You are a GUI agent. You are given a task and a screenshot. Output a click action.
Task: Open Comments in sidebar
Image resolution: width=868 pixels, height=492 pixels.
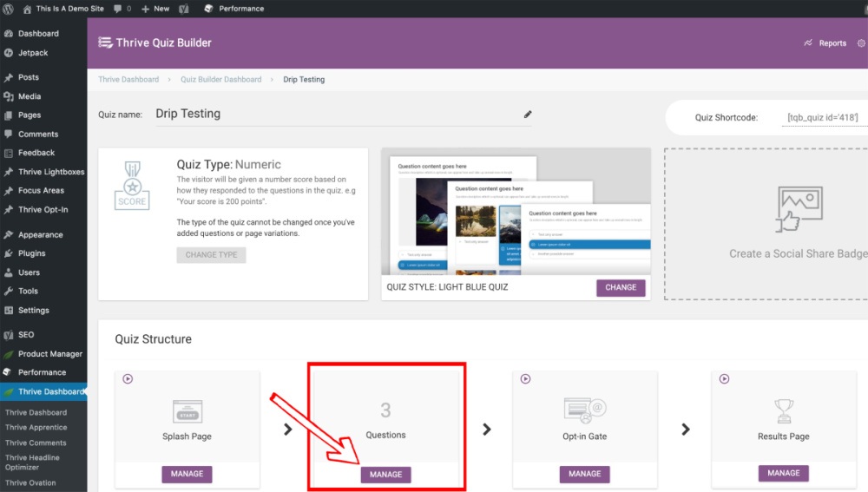[x=37, y=134]
